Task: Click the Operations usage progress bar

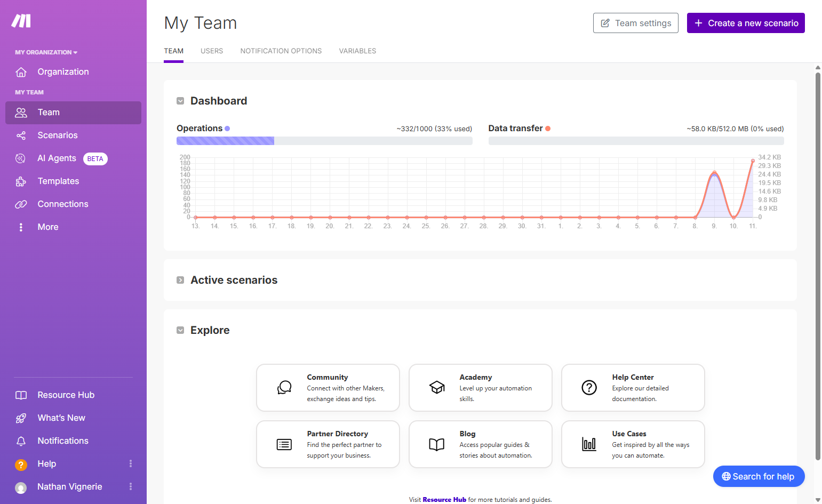Action: 324,141
